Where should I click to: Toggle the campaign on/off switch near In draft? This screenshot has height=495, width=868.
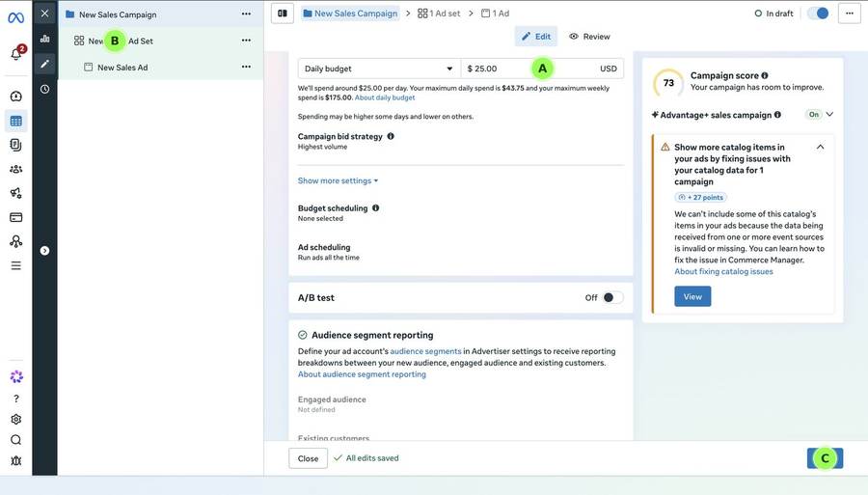coord(818,14)
